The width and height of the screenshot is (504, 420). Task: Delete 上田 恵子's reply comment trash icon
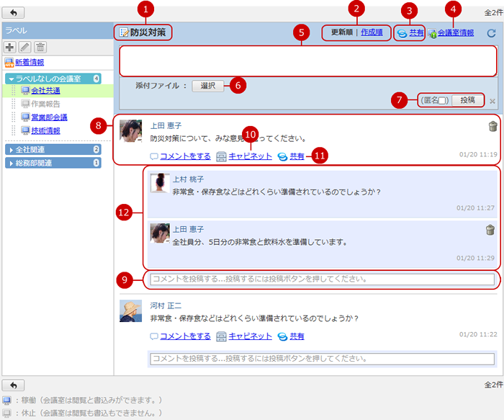(x=490, y=230)
